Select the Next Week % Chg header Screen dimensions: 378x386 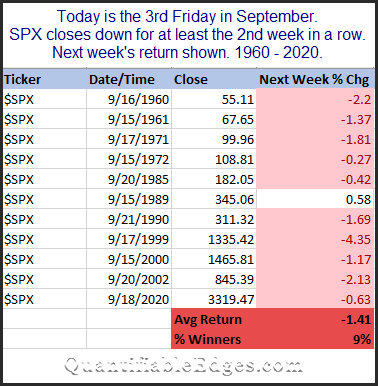tap(315, 79)
